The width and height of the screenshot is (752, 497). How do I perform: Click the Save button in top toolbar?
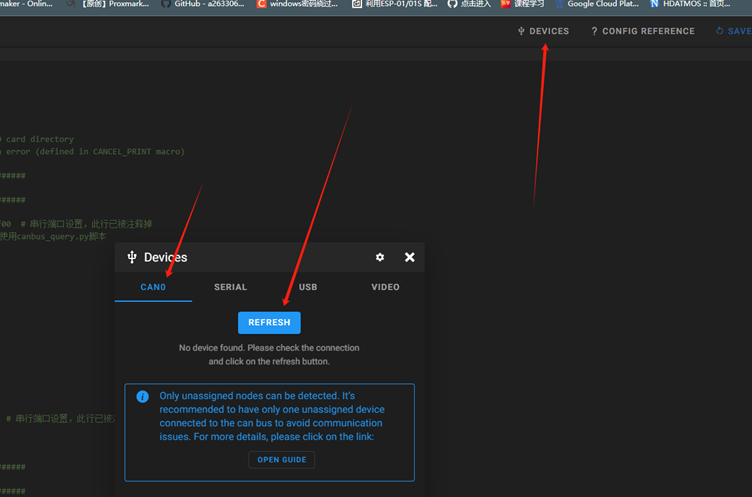coord(734,31)
